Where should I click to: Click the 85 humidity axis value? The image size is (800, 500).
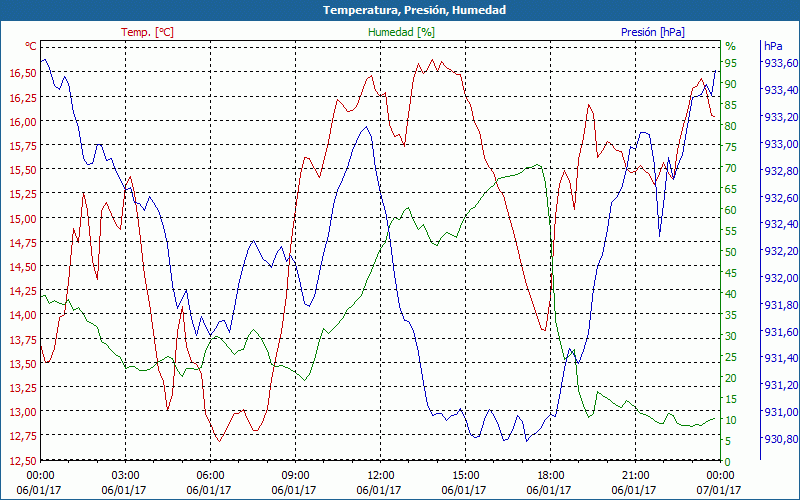(x=731, y=105)
